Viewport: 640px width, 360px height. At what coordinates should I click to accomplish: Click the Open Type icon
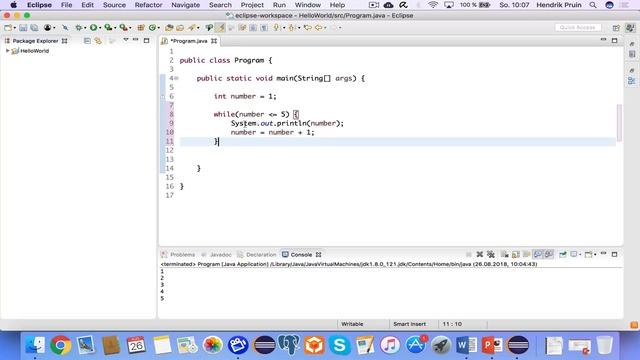click(x=169, y=28)
